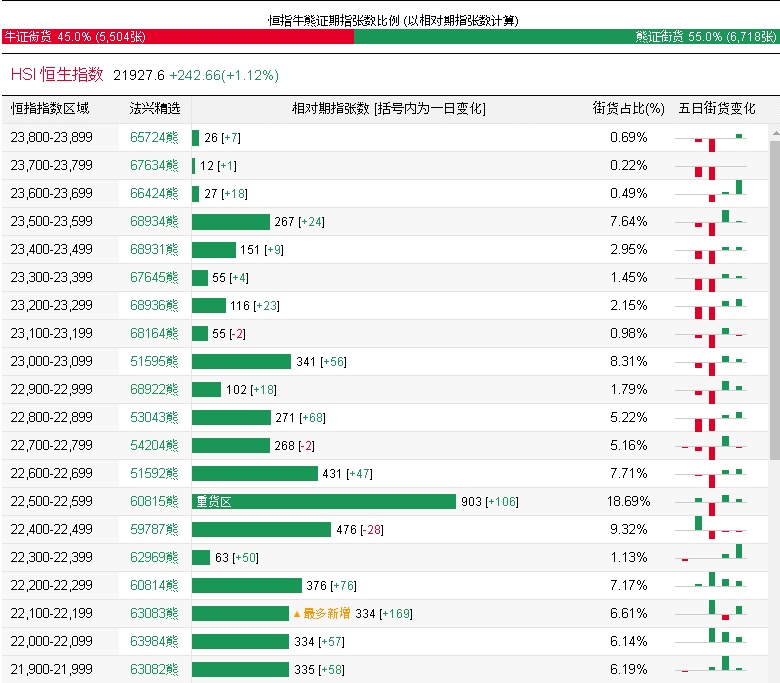The height and width of the screenshot is (683, 780).
Task: Open warrant link 67634熊
Action: coord(154,165)
